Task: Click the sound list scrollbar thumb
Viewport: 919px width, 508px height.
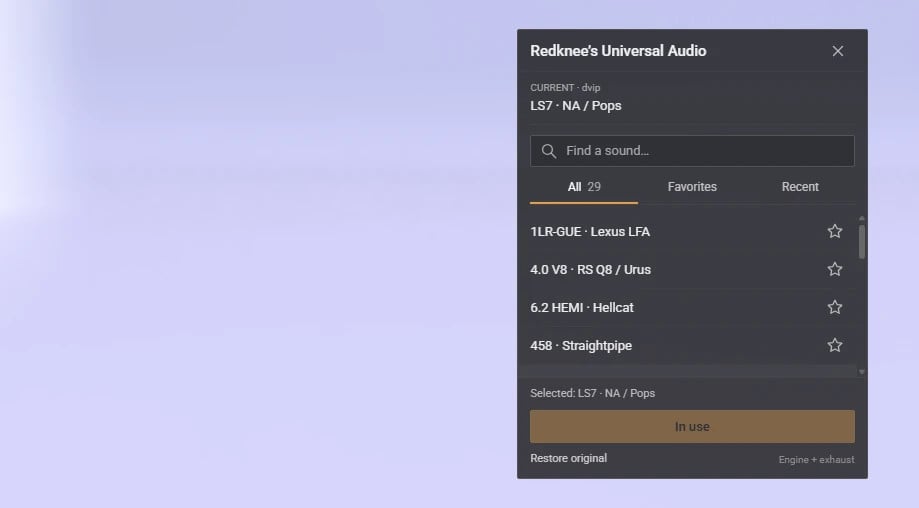Action: [862, 241]
